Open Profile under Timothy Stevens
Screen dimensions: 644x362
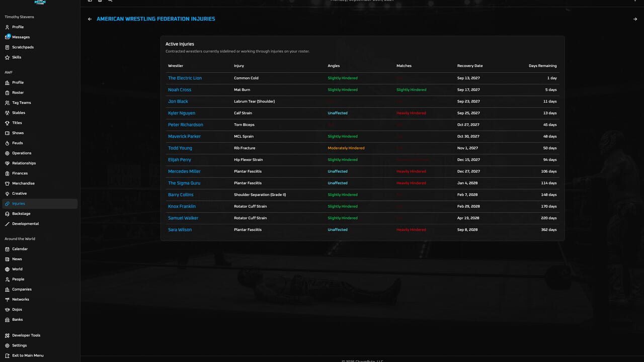(x=18, y=27)
